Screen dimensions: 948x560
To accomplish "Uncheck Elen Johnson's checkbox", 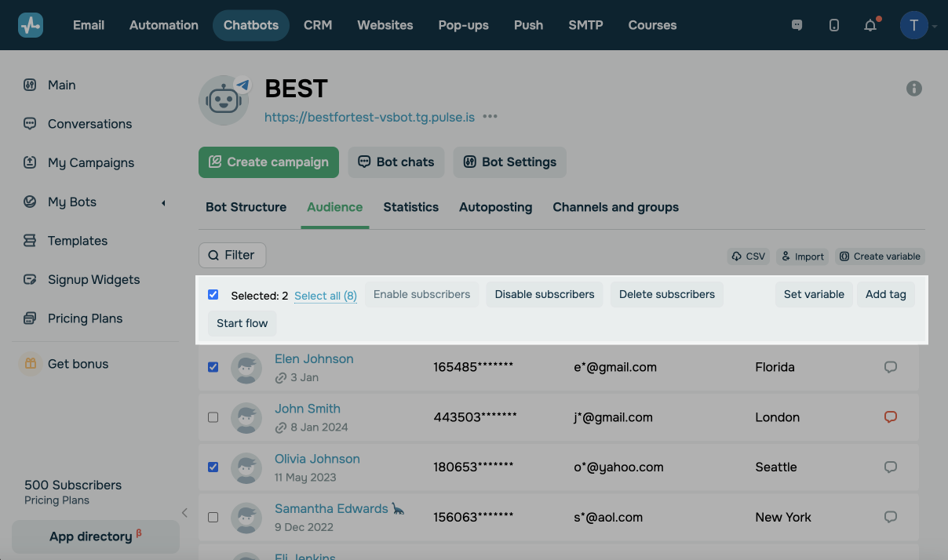I will click(213, 367).
